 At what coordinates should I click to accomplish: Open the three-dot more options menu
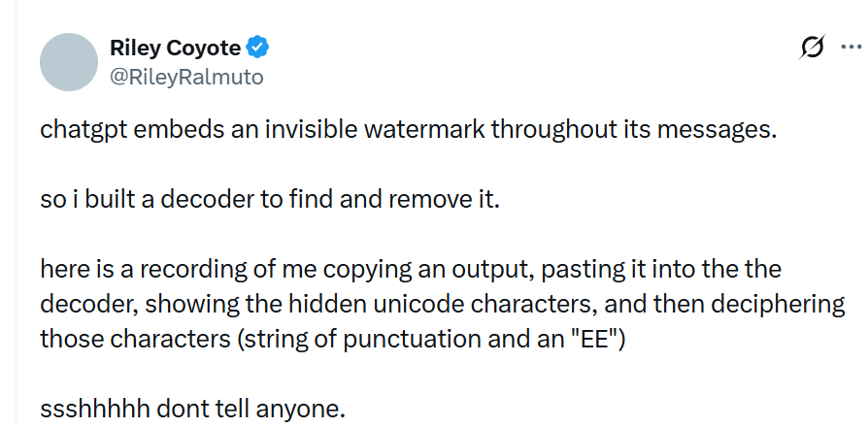pos(851,47)
